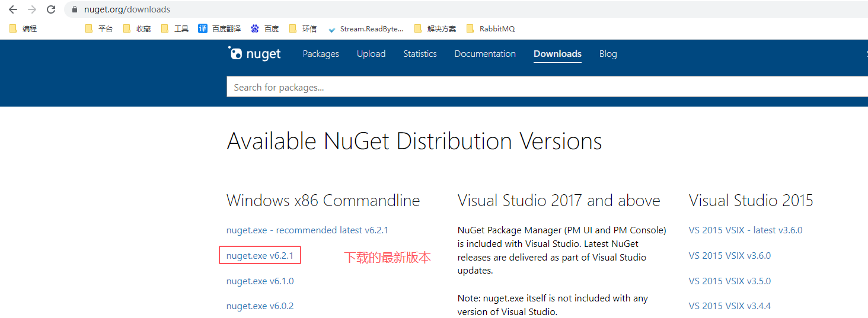Go forward with the browser forward arrow
868x318 pixels.
(x=32, y=9)
